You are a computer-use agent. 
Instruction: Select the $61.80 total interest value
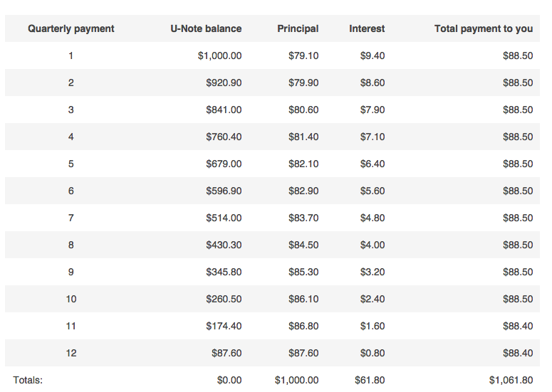(370, 380)
